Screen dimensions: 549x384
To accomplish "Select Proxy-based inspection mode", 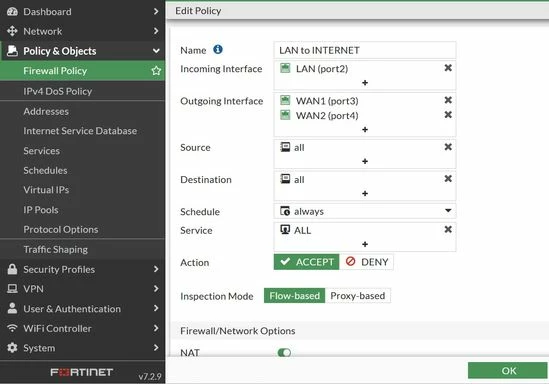I will [x=357, y=296].
